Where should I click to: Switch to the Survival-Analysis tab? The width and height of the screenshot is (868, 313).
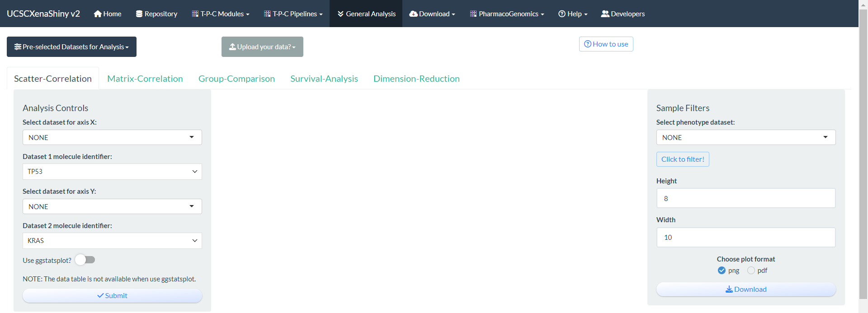(324, 79)
